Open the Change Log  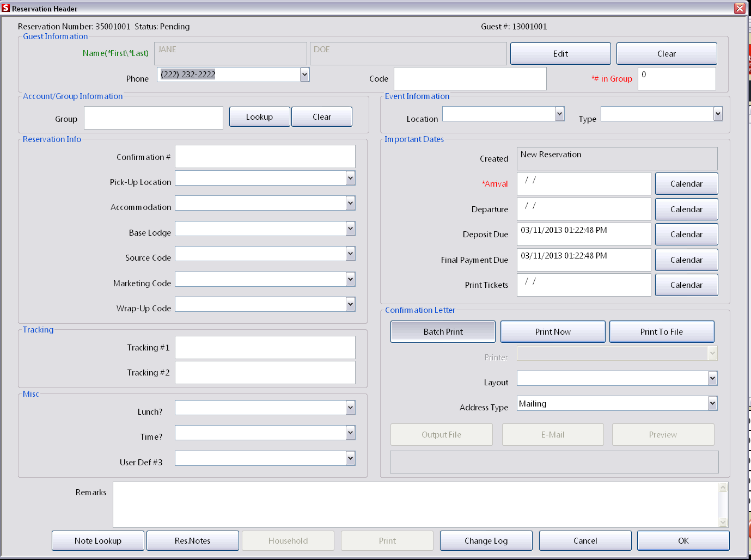click(x=486, y=540)
